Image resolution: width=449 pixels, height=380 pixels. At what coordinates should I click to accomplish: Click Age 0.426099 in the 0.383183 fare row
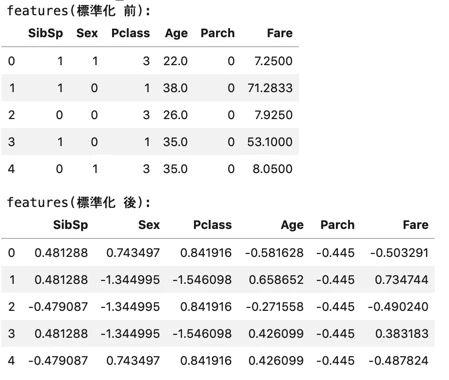pos(276,334)
